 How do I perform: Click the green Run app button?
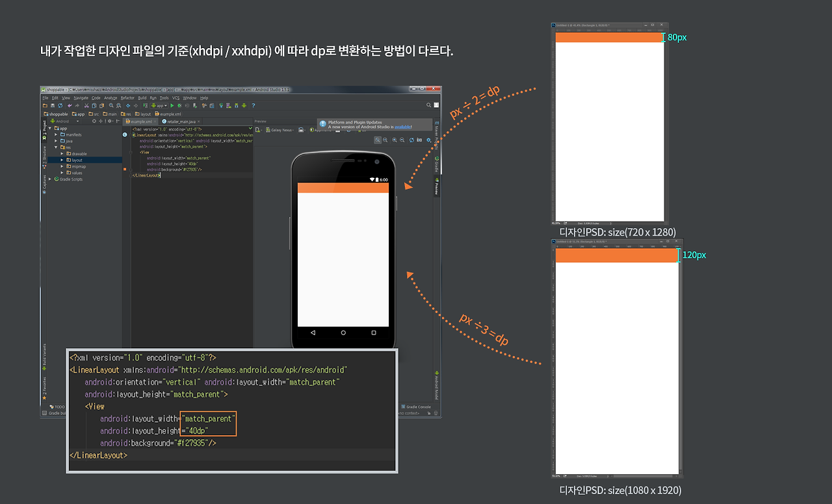172,105
